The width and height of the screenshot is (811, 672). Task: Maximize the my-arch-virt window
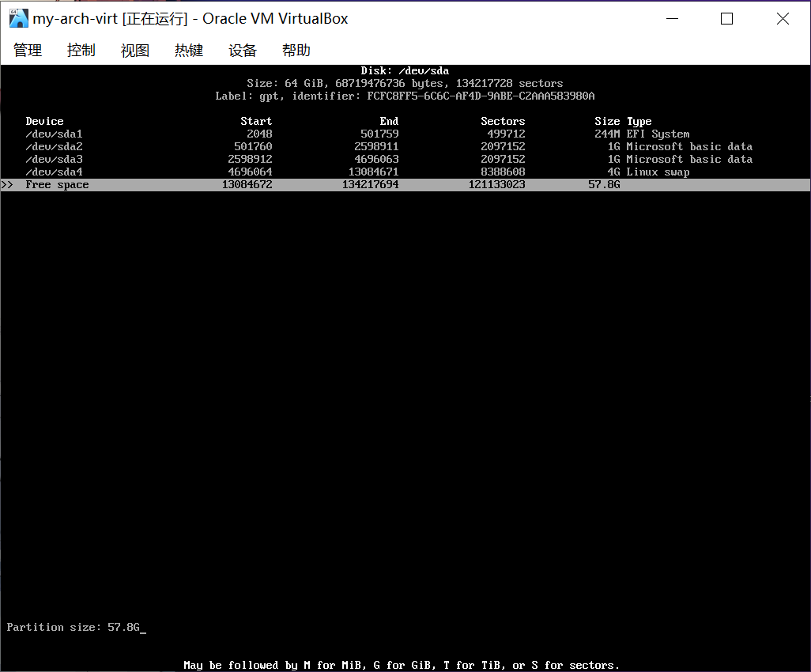pos(726,19)
